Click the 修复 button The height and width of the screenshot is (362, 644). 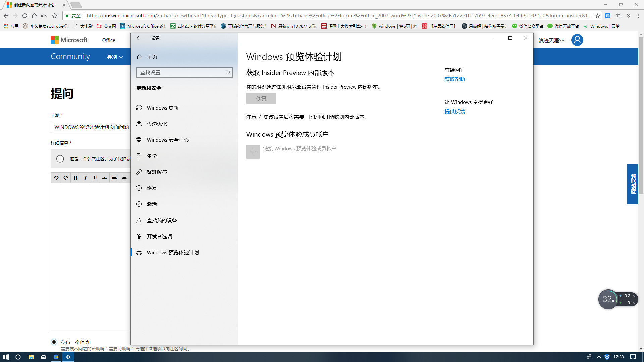pyautogui.click(x=261, y=98)
